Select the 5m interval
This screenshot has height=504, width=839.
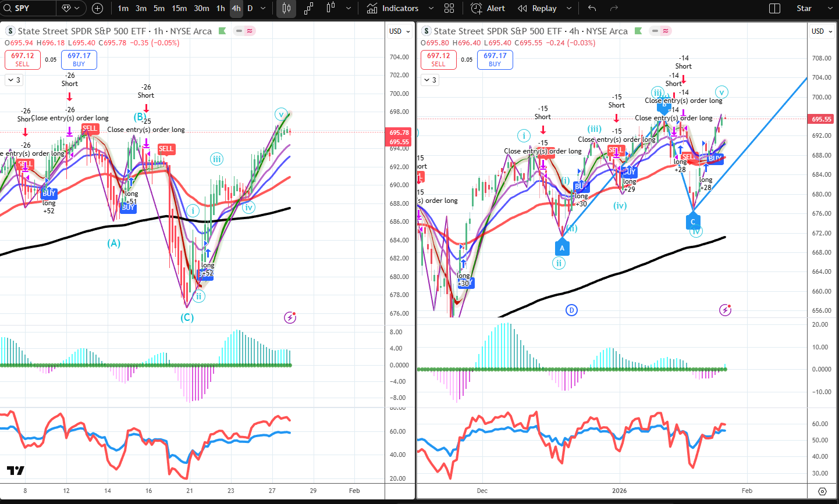[x=159, y=8]
